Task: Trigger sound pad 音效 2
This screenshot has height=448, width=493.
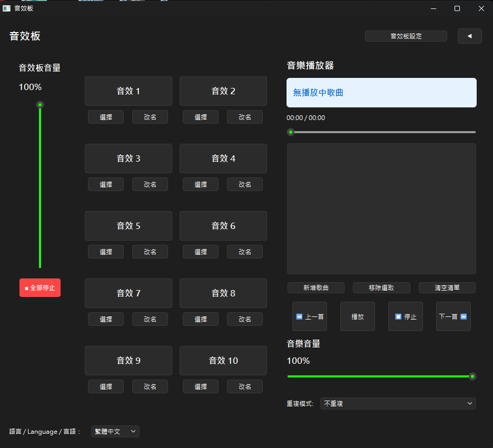Action: (223, 91)
